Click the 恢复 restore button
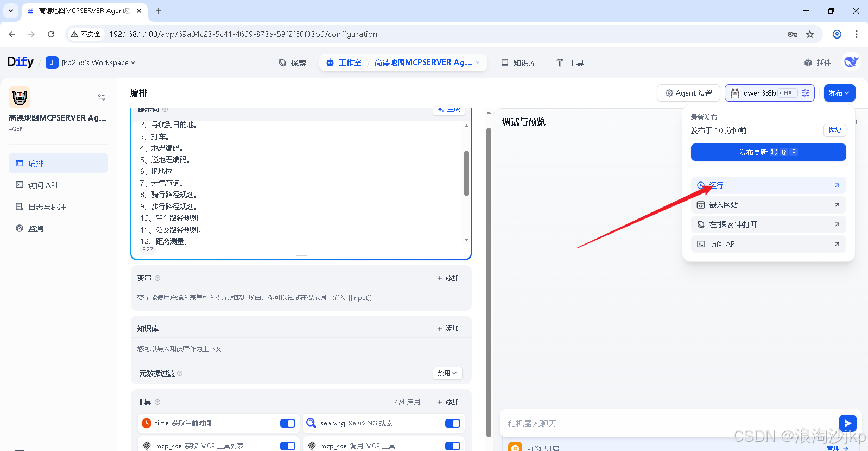The height and width of the screenshot is (451, 868). click(835, 130)
